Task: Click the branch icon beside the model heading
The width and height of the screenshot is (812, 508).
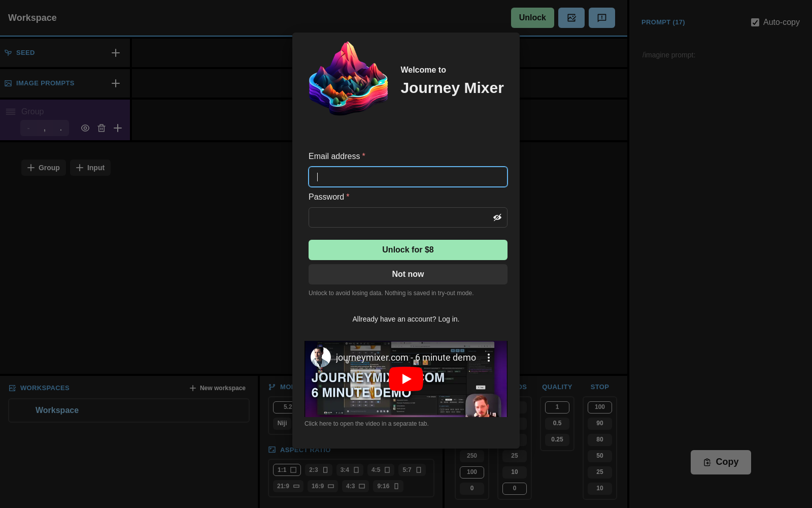Action: (x=272, y=387)
